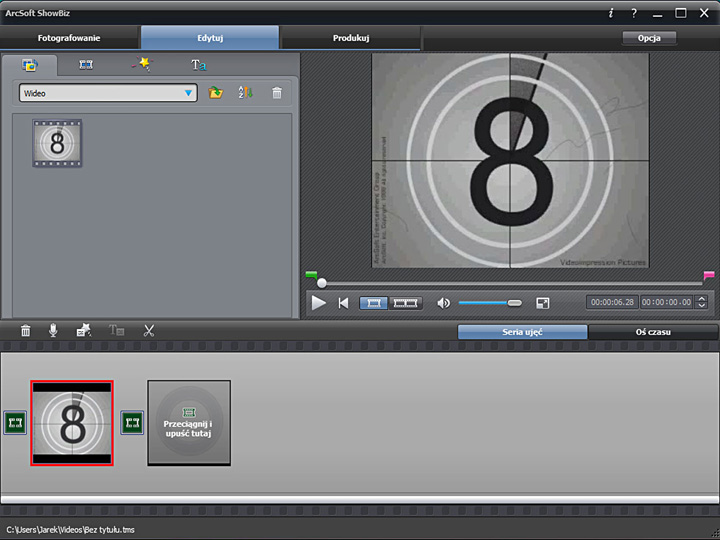Select the media library panel icon
The image size is (720, 540).
(30, 65)
